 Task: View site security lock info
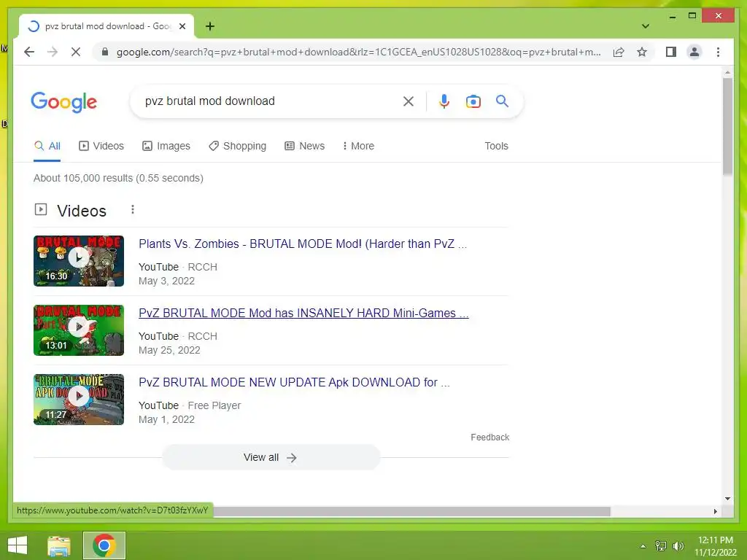click(x=105, y=52)
